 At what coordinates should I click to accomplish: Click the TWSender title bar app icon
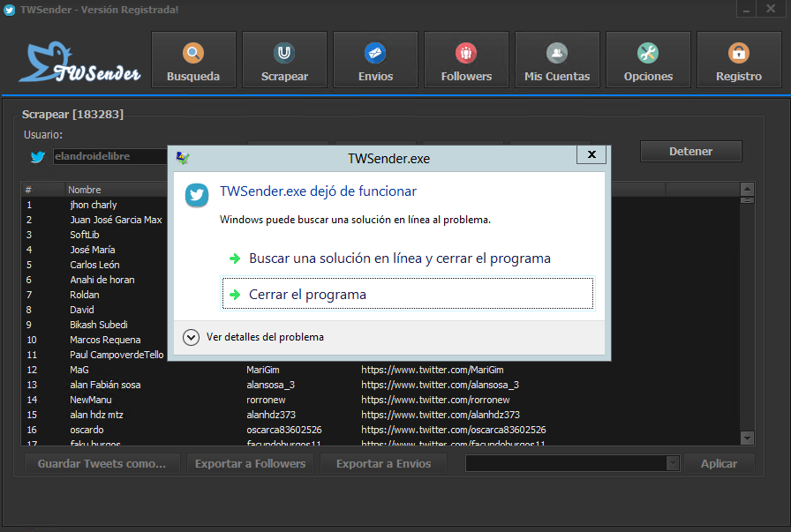click(10, 10)
